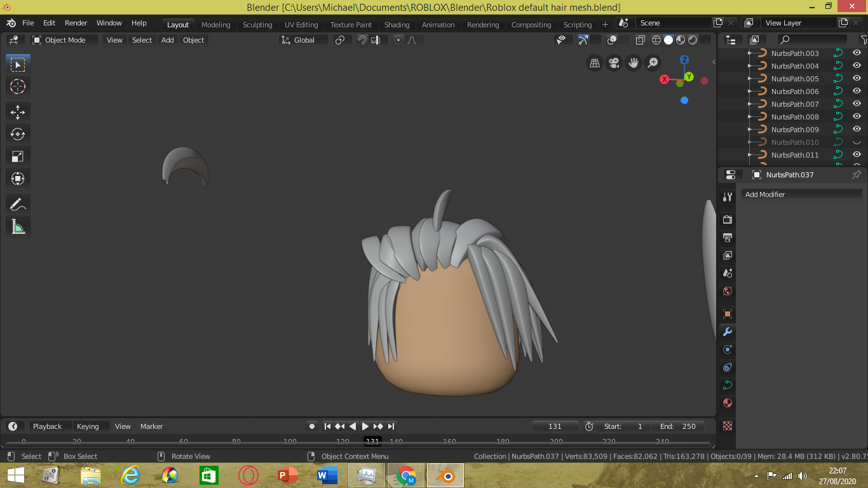Show hidden NurbsPath.010 in viewport
The image size is (868, 488).
click(x=857, y=142)
